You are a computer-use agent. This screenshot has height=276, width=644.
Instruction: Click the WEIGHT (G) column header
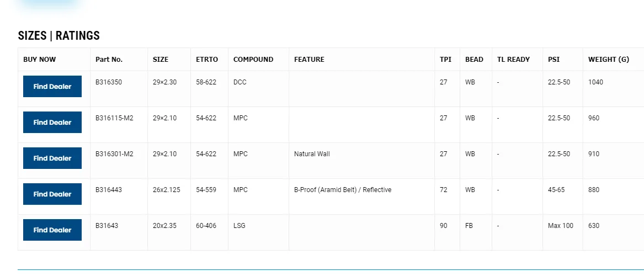tap(609, 60)
